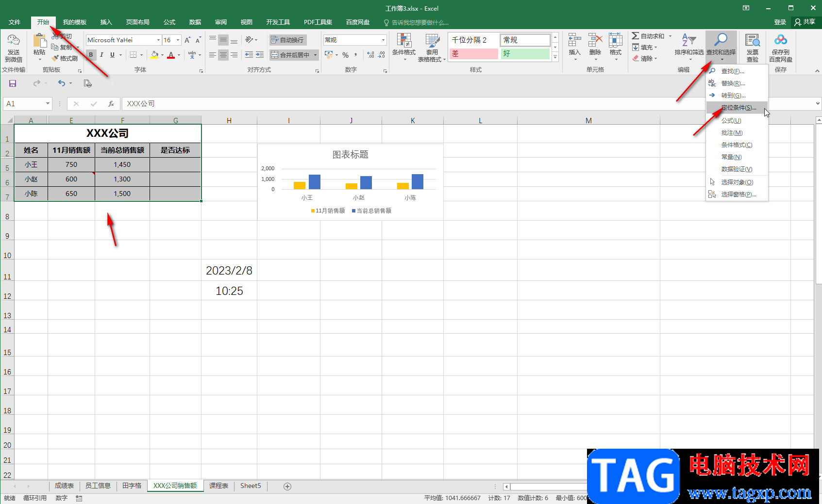This screenshot has height=504, width=822.
Task: Decrease font size with the smaller A icon
Action: click(198, 40)
